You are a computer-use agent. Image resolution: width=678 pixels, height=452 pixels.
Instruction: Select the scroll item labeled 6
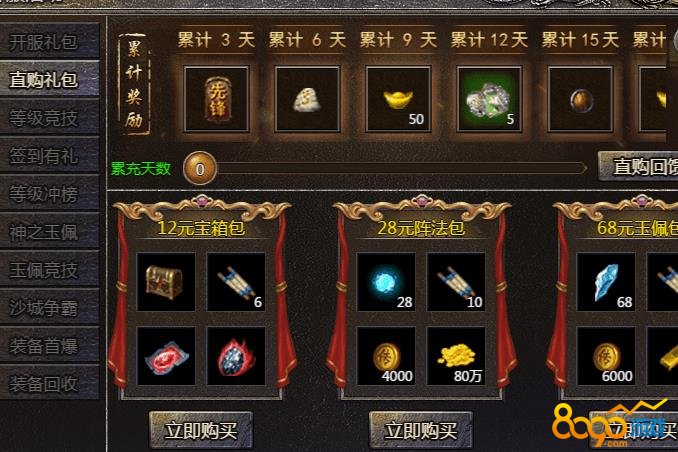coord(236,282)
